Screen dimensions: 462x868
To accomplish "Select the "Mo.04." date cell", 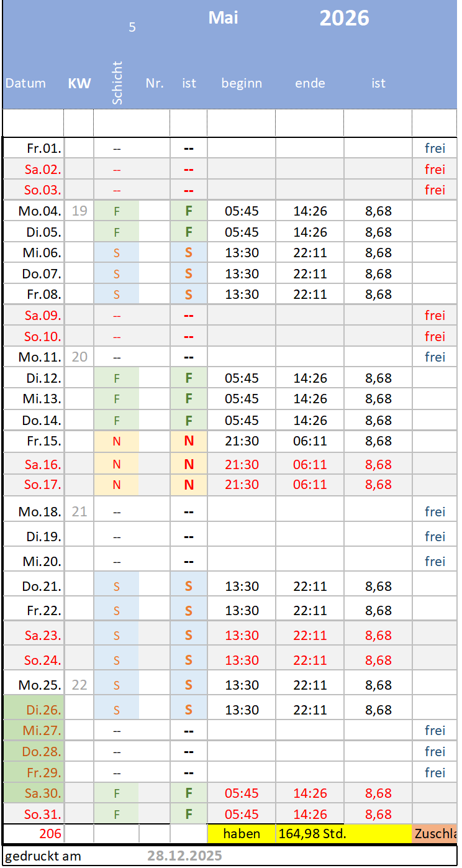I will tap(40, 211).
